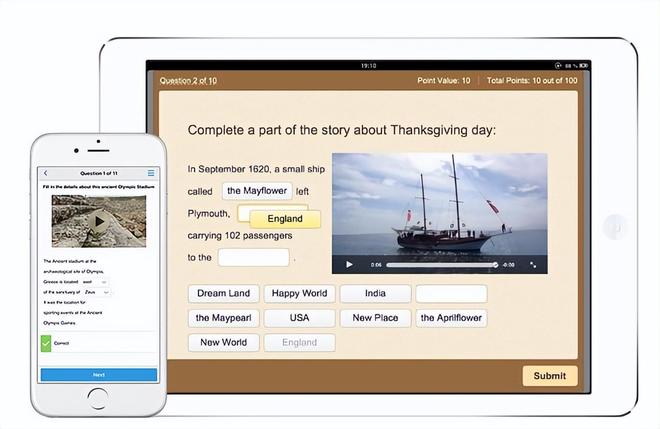Expand the 'west' dropdown on phone
The height and width of the screenshot is (429, 660).
(x=100, y=283)
